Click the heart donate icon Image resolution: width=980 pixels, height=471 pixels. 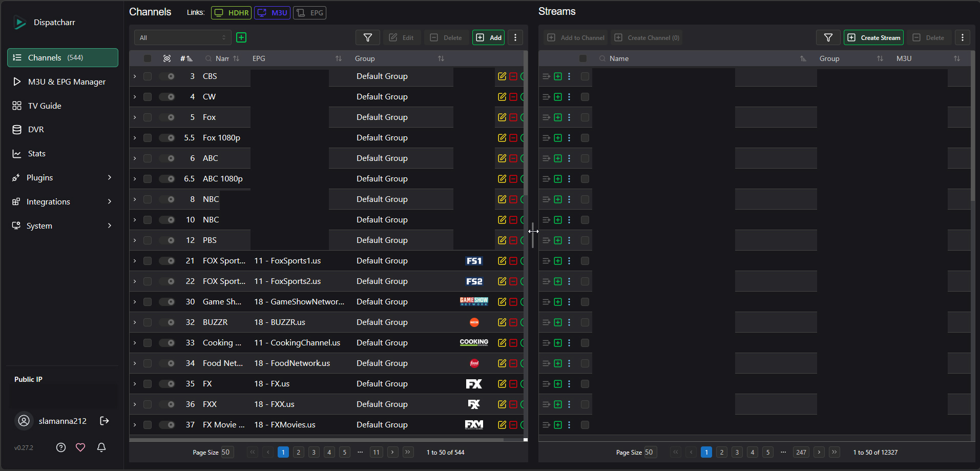[80, 447]
